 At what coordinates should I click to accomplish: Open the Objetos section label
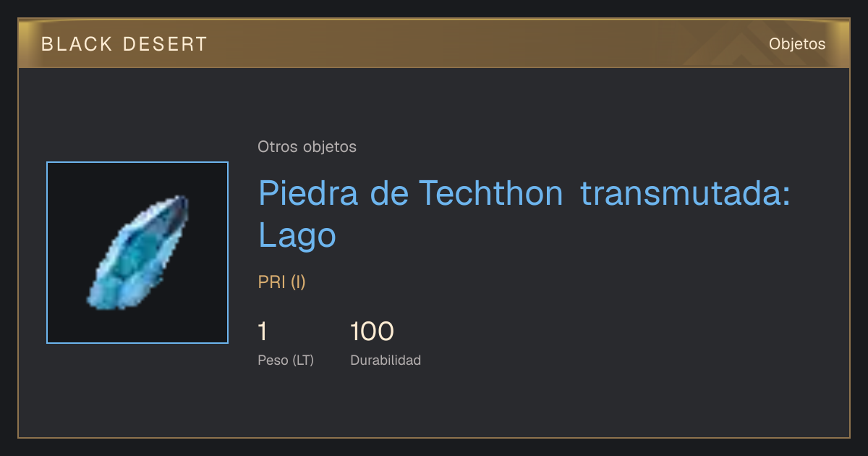click(x=797, y=44)
